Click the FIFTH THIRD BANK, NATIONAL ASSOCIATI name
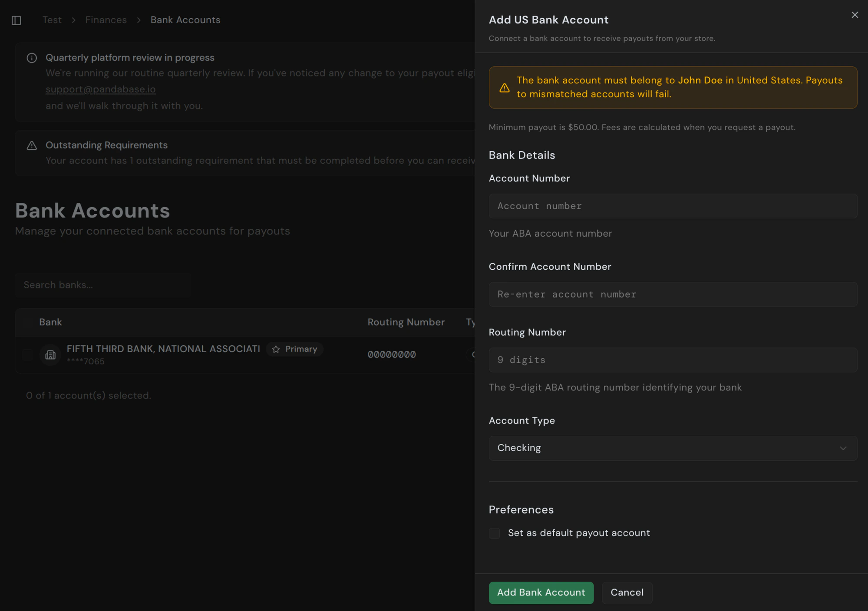Image resolution: width=868 pixels, height=611 pixels. coord(163,349)
